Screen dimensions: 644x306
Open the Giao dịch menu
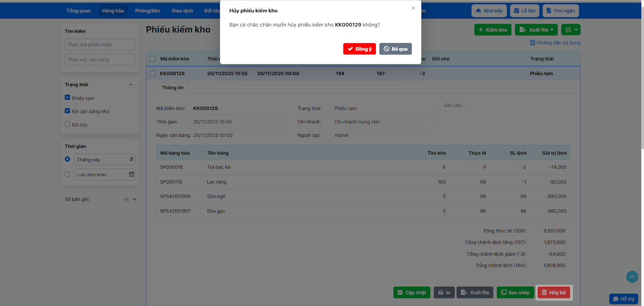point(182,11)
